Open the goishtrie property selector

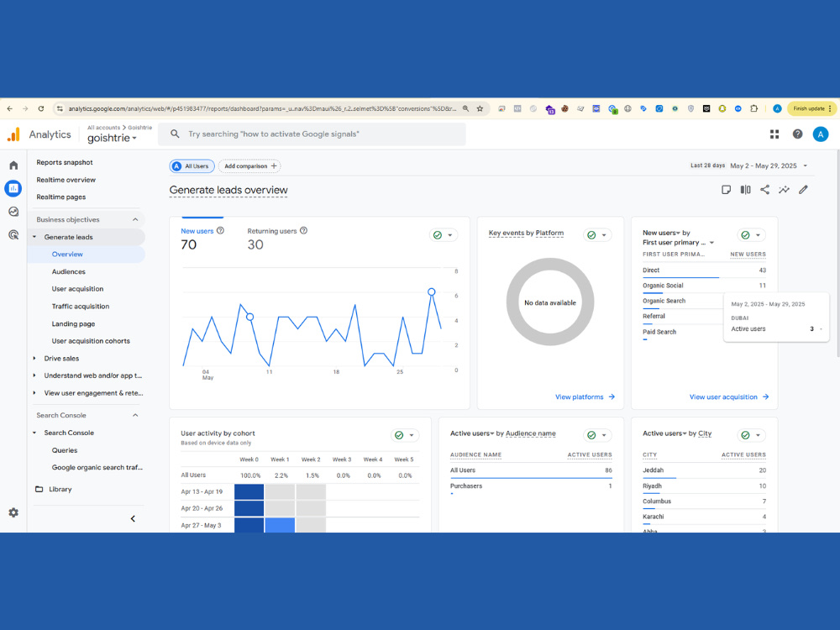[x=112, y=139]
